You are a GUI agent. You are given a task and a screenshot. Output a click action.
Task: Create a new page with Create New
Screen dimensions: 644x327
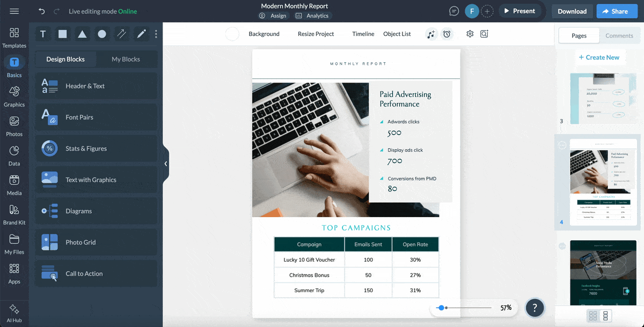coord(600,57)
